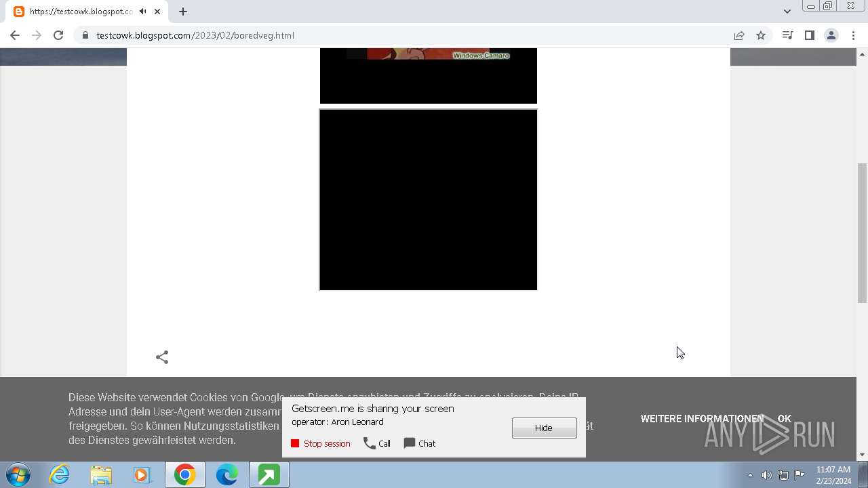Open the Chrome profile menu
868x488 pixels.
click(831, 35)
